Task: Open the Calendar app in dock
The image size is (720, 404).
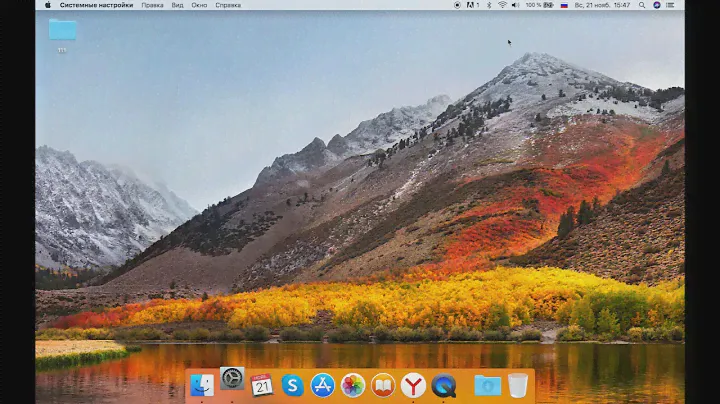Action: tap(262, 385)
